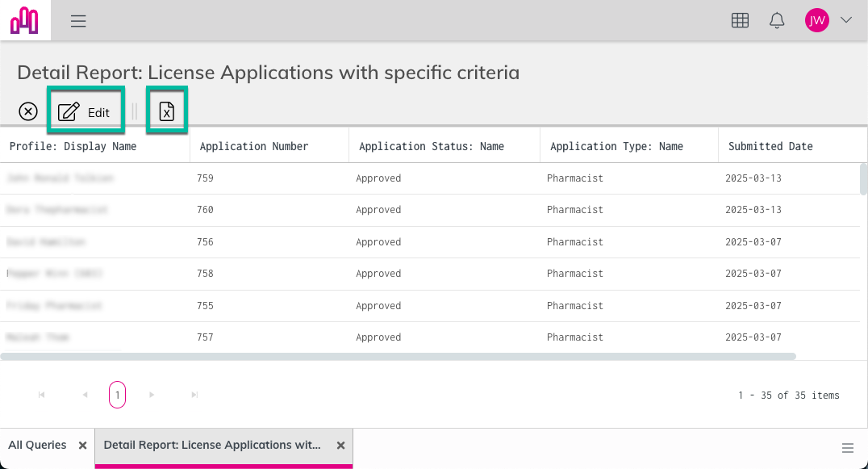Sort by Application Type: Name column
The image size is (868, 469).
616,146
